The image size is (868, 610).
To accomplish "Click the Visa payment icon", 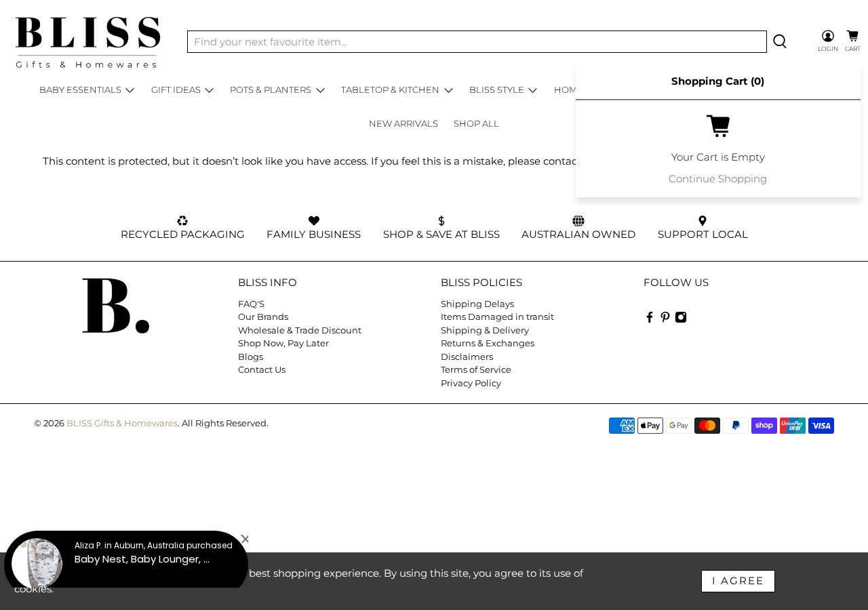I will pos(821,426).
